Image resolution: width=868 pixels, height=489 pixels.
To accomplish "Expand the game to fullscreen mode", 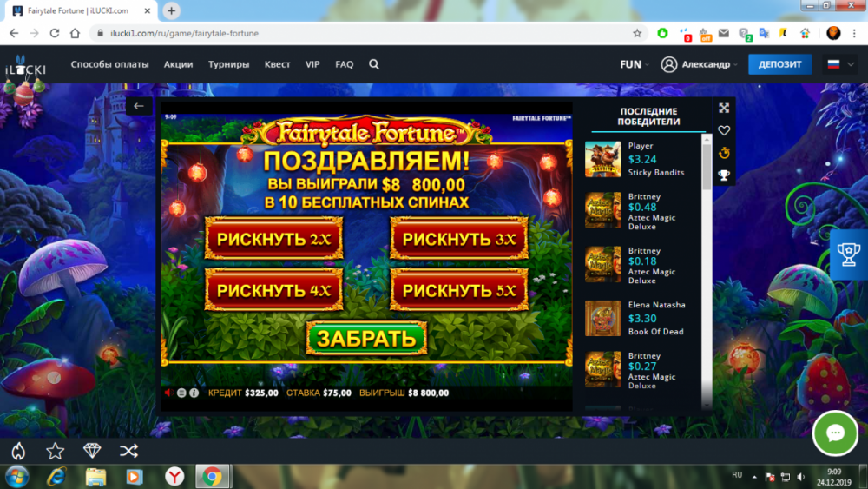I will click(724, 108).
